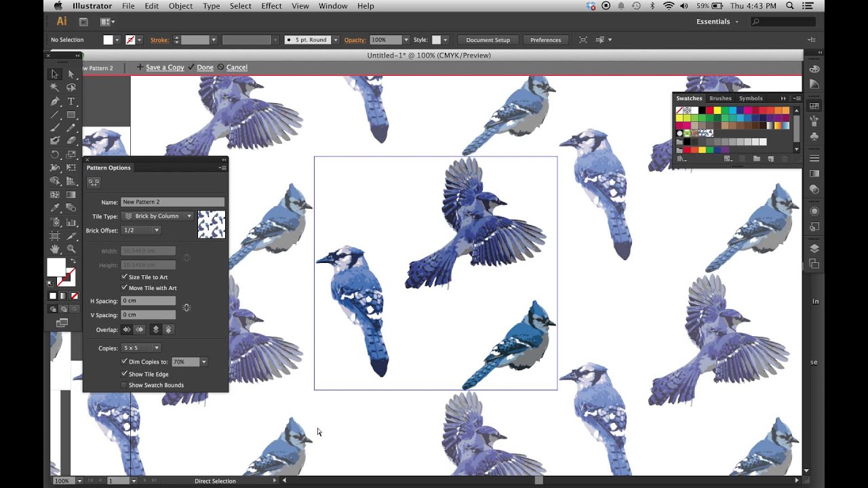
Task: Click Save a Copy
Action: pos(165,67)
